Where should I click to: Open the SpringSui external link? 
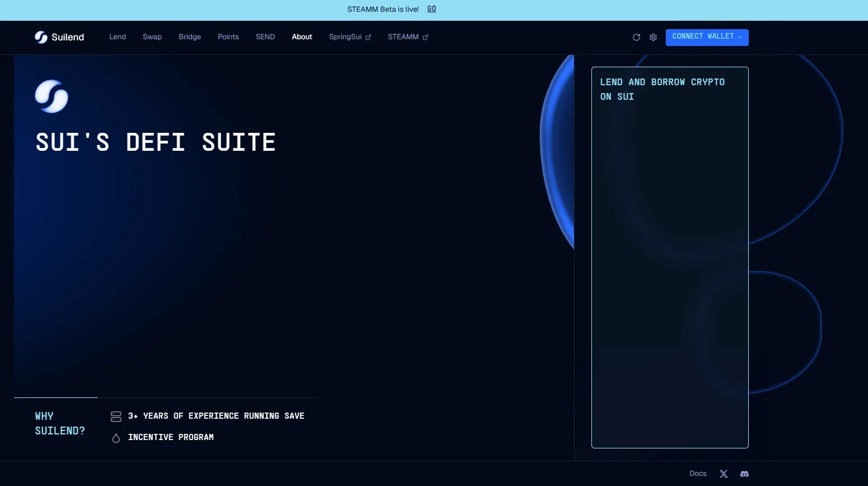[x=349, y=37]
